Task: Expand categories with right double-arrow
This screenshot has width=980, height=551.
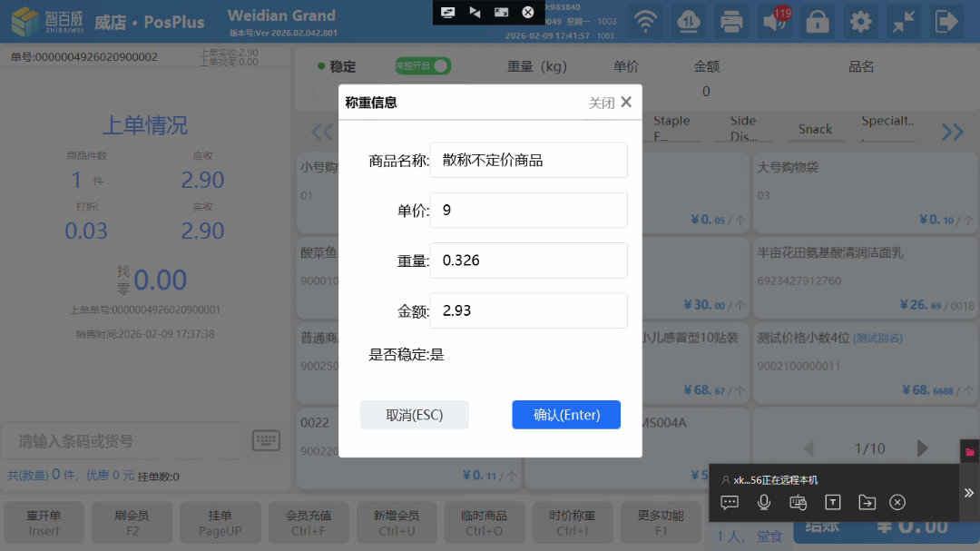Action: click(952, 133)
